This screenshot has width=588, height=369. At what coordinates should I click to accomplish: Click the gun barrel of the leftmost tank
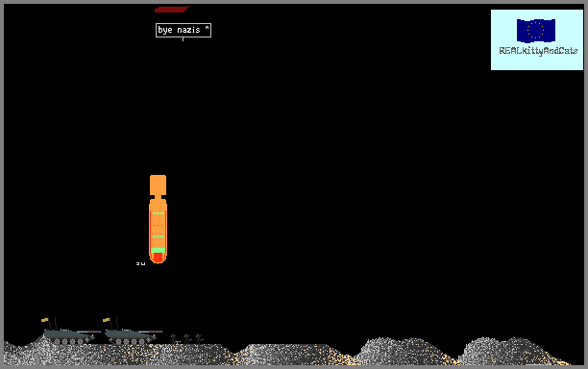(x=88, y=332)
